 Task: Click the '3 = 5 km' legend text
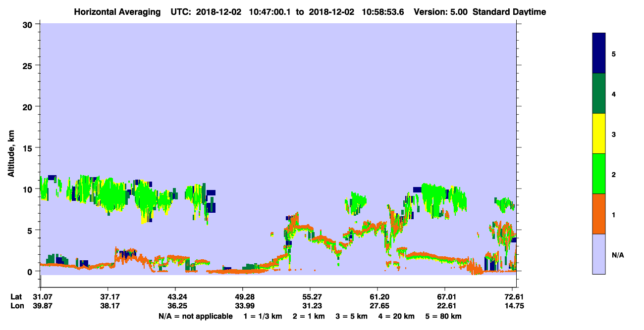pyautogui.click(x=352, y=316)
